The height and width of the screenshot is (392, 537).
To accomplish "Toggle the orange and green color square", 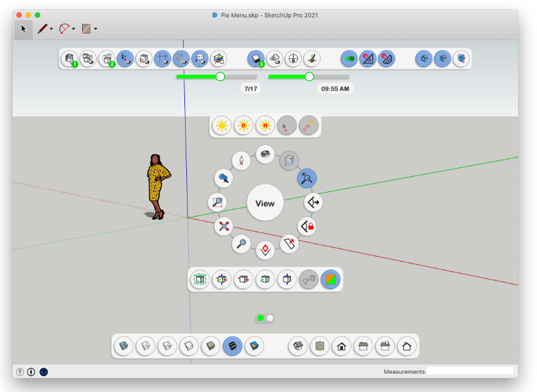I will [331, 279].
